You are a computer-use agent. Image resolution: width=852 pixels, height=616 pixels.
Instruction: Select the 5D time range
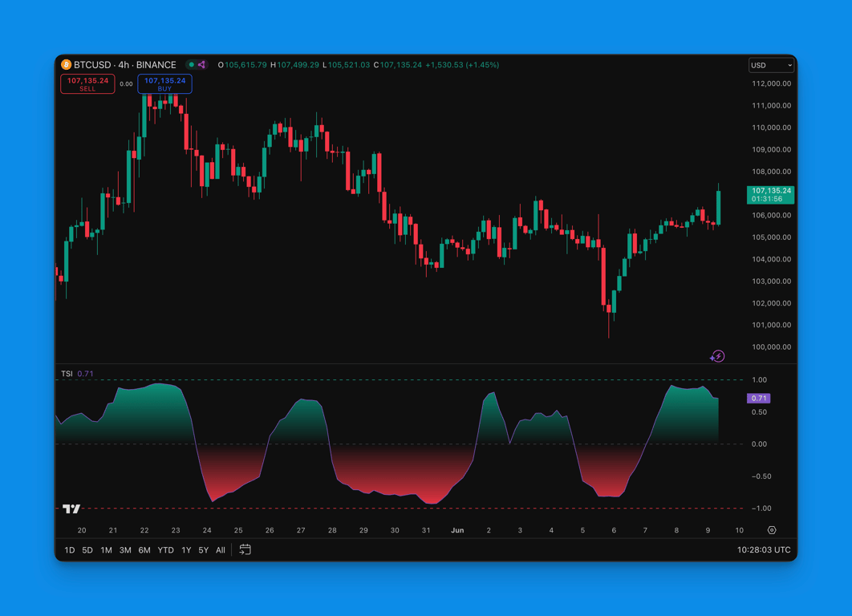click(x=87, y=550)
